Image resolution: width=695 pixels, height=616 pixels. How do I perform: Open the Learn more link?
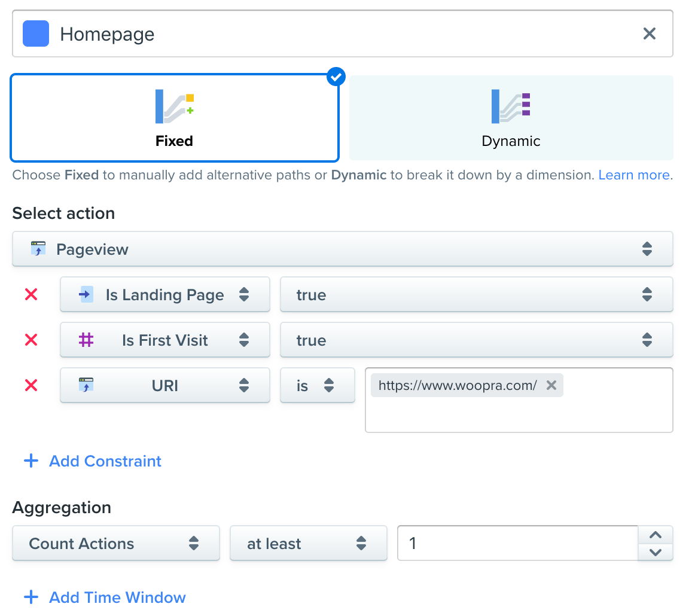tap(634, 175)
